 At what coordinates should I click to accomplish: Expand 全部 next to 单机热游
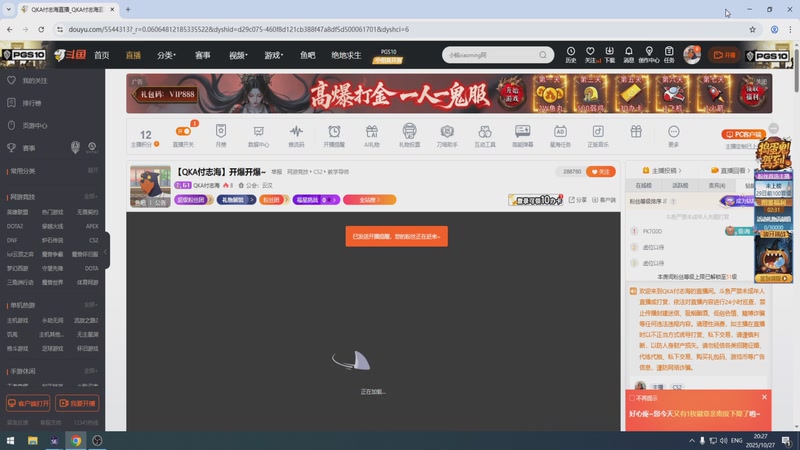90,305
